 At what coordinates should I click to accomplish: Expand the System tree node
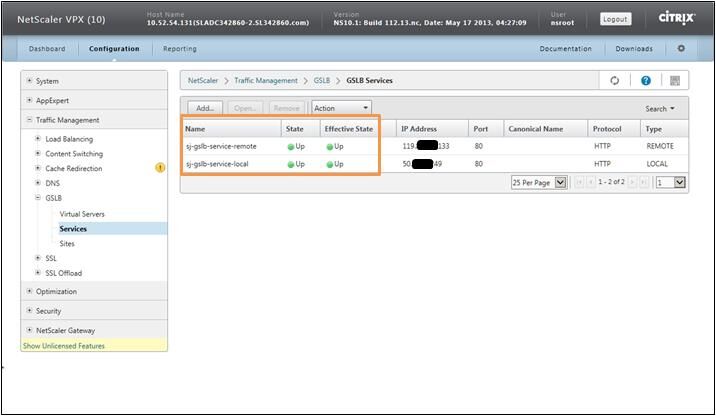[30, 81]
